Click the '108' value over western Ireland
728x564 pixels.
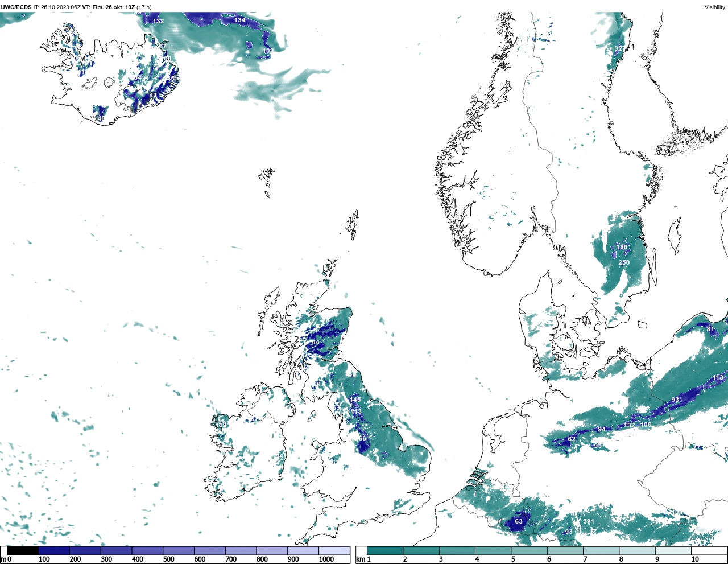[221, 425]
